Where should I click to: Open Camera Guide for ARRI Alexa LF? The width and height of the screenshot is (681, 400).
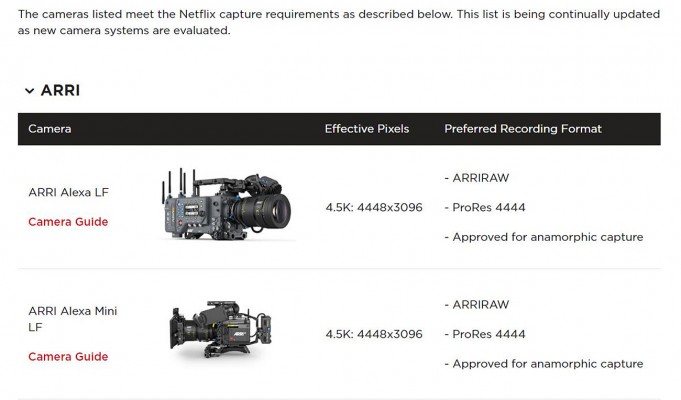click(68, 221)
